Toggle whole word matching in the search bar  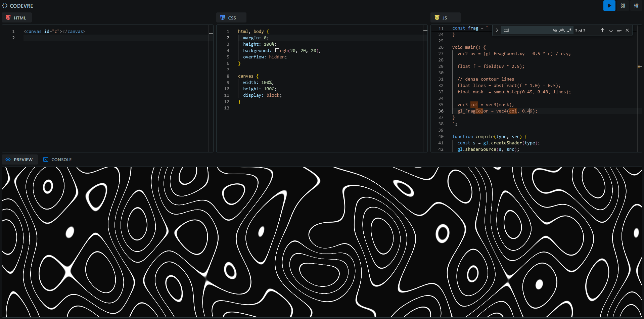pos(562,30)
